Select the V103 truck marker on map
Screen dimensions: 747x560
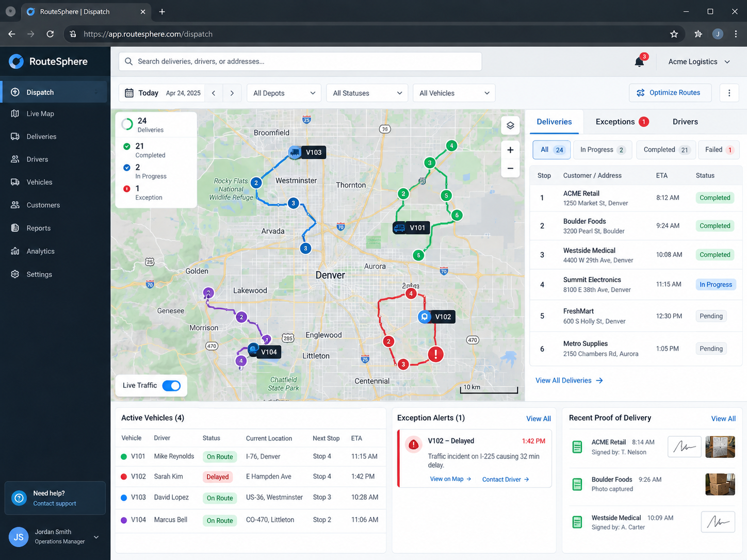coord(295,152)
